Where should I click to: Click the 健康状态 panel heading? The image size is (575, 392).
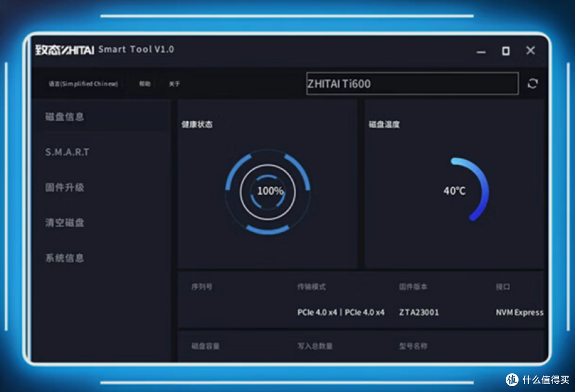(197, 124)
